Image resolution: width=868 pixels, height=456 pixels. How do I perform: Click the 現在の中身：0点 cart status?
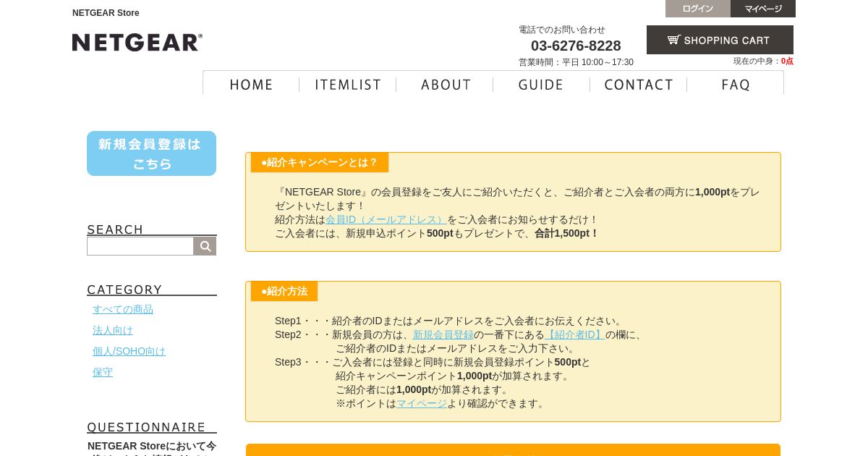pos(763,62)
